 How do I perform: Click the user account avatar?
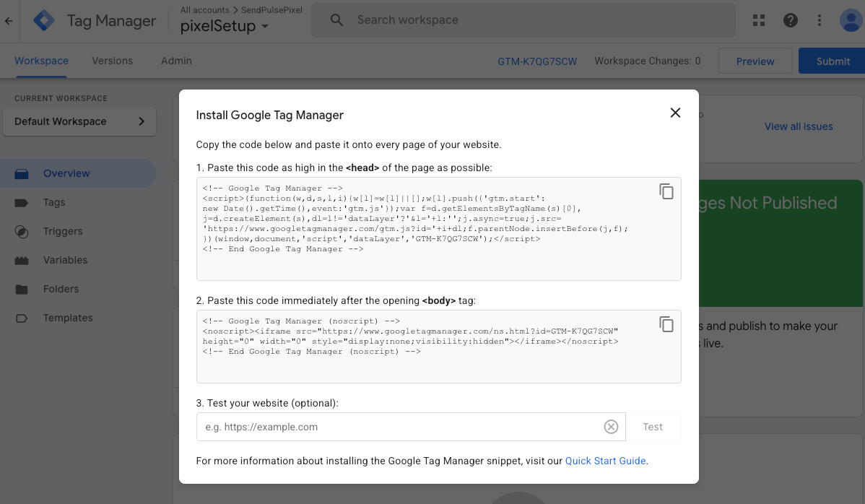point(851,20)
